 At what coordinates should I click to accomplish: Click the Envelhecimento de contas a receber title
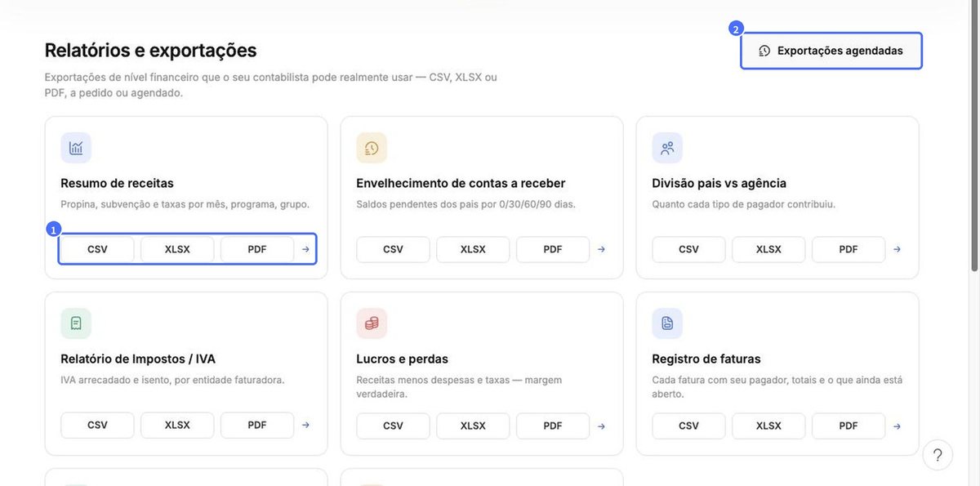(461, 183)
